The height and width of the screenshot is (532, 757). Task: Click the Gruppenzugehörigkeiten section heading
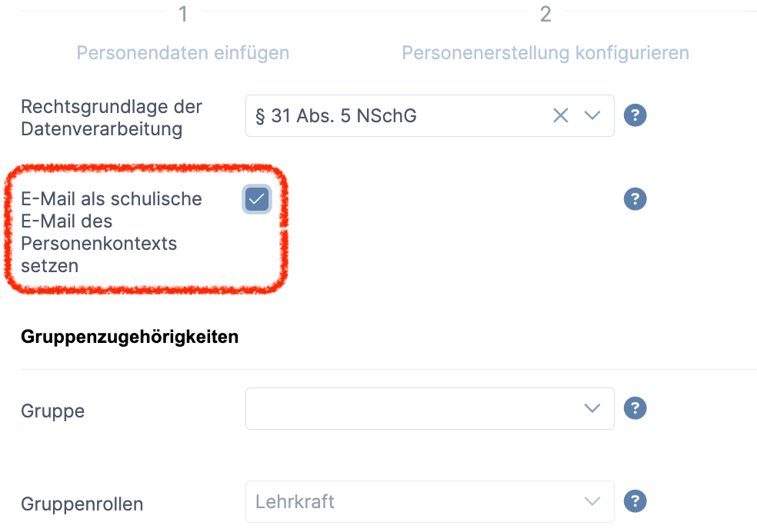130,337
